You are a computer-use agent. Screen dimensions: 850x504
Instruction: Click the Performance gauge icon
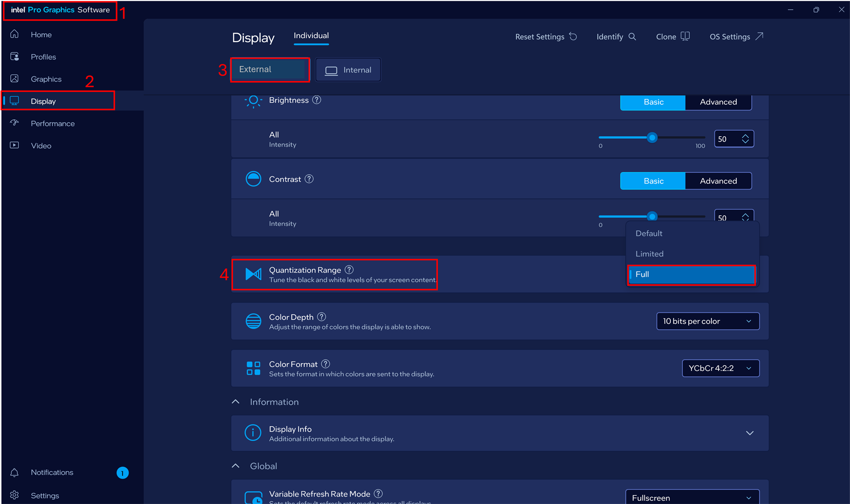click(x=15, y=123)
